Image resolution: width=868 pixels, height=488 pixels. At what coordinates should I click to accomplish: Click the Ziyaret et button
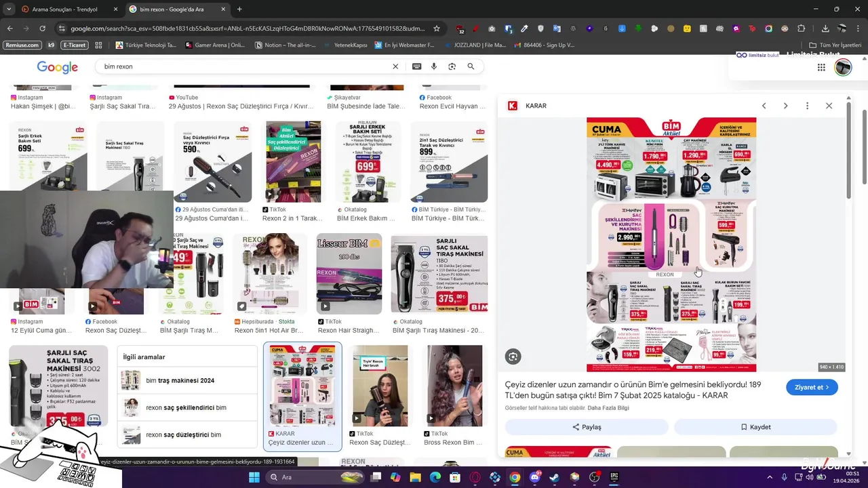[812, 387]
